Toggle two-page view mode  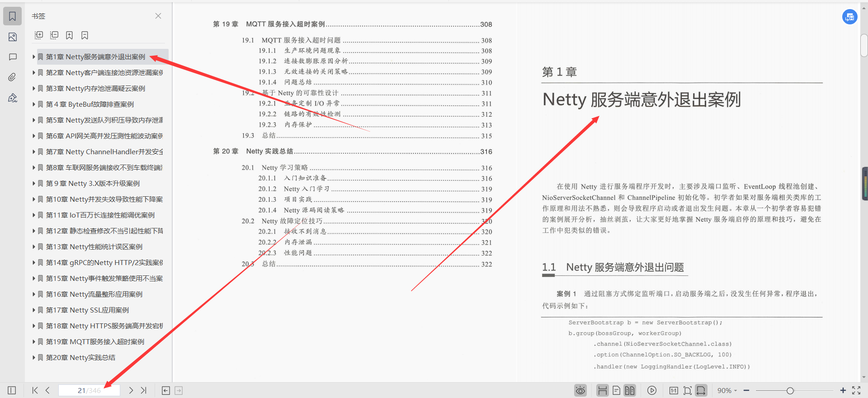(630, 390)
